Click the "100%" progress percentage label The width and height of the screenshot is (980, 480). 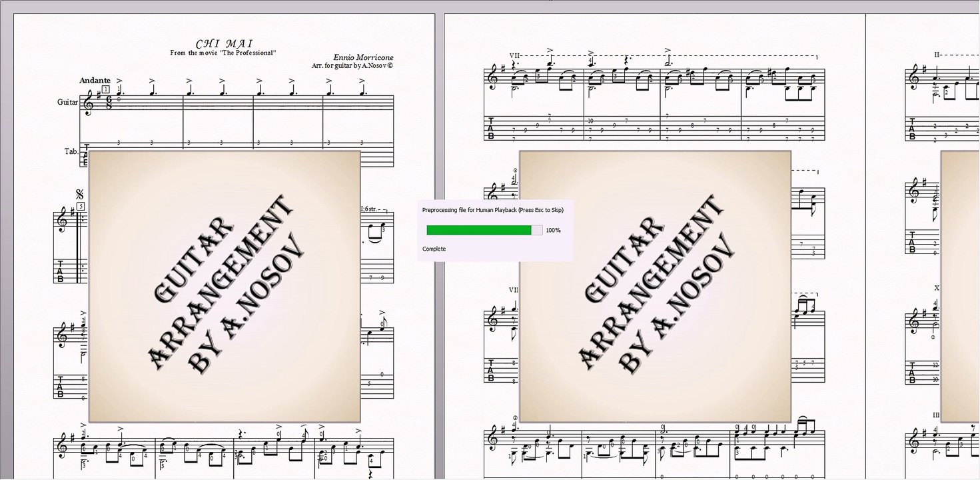pyautogui.click(x=553, y=230)
